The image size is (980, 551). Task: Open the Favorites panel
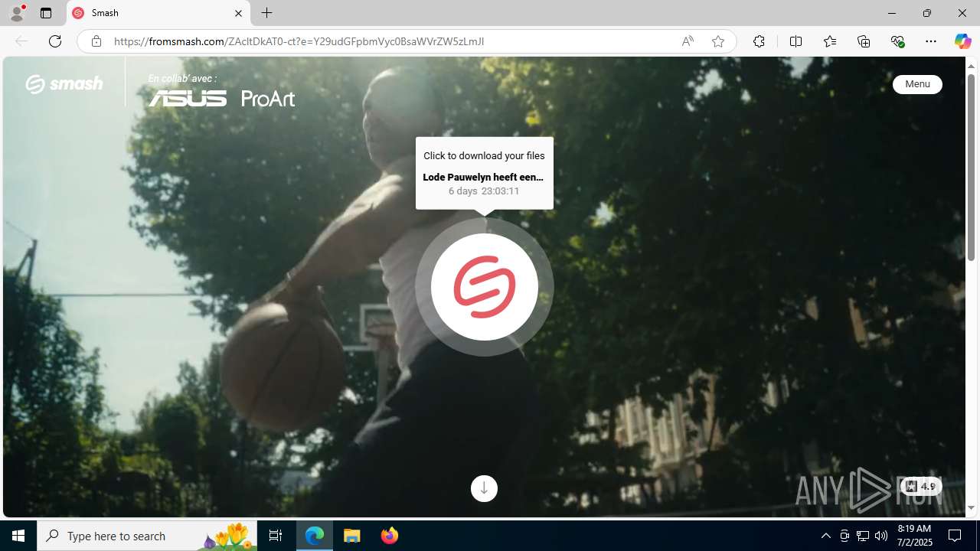(x=829, y=41)
